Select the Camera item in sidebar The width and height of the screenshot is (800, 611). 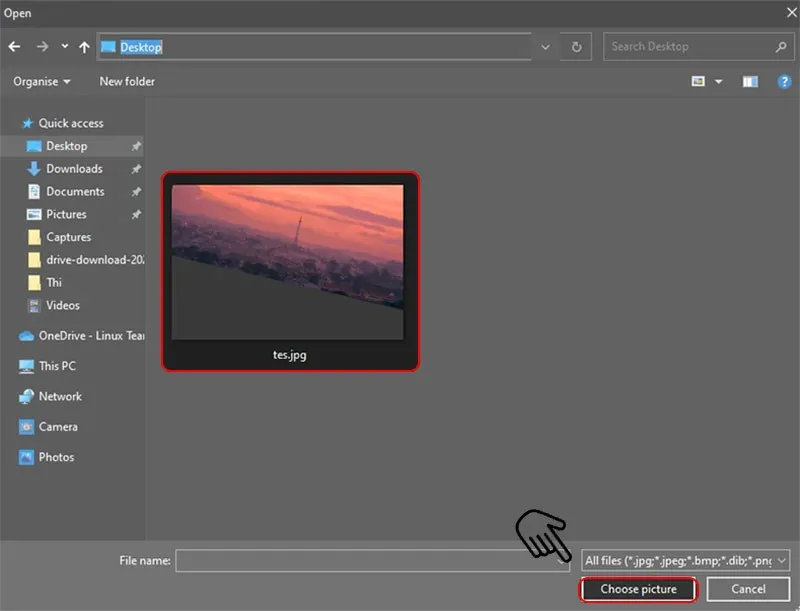[58, 427]
